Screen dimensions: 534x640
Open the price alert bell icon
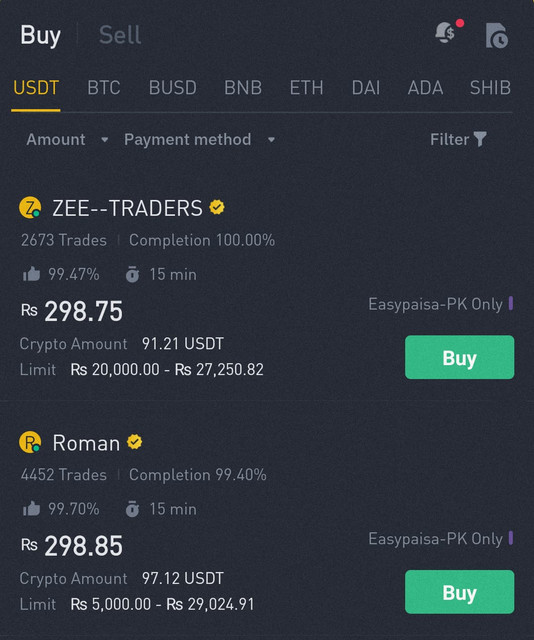(x=447, y=33)
